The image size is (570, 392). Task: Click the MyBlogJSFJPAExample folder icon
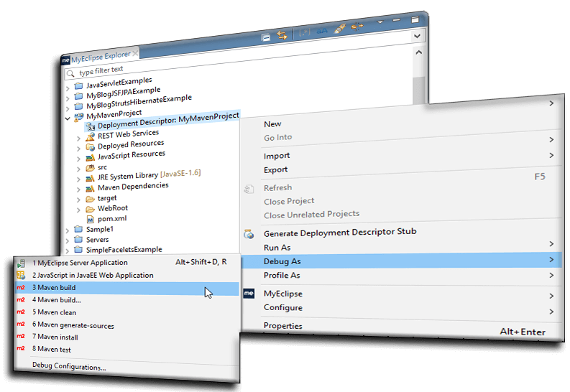78,96
